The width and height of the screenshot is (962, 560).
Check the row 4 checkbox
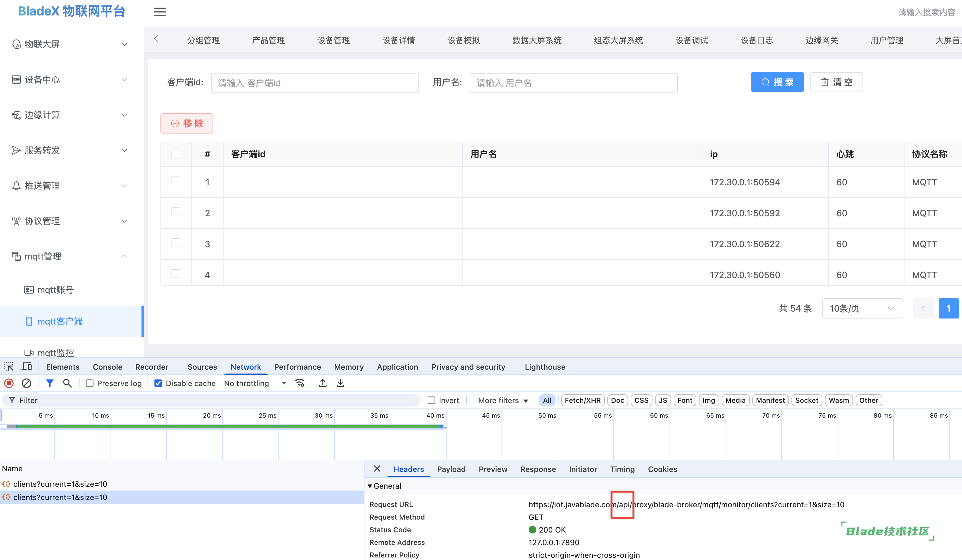point(176,274)
